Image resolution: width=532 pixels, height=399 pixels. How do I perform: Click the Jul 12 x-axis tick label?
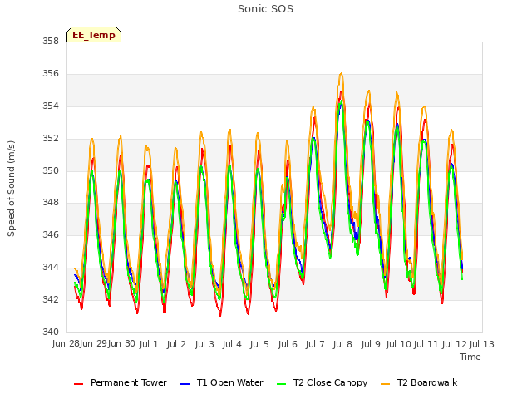click(455, 344)
